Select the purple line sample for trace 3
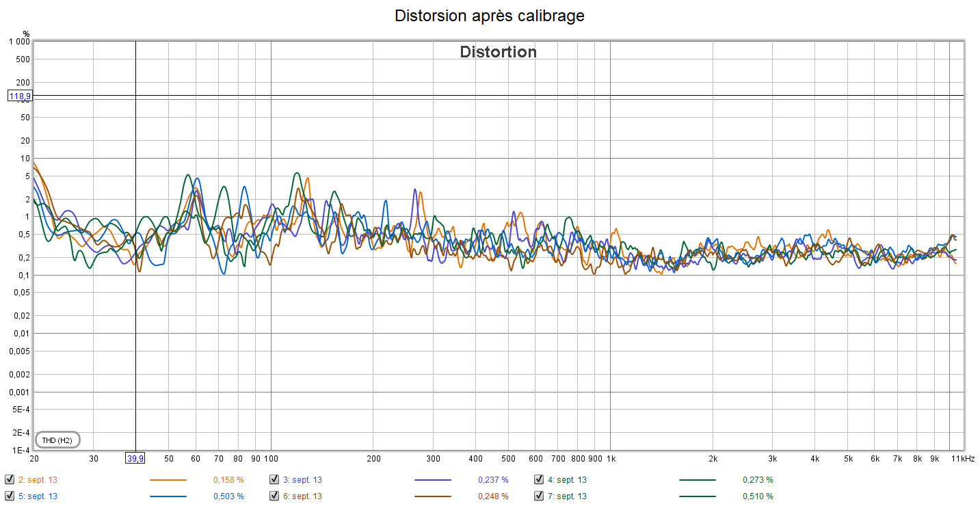The image size is (980, 506). pyautogui.click(x=432, y=480)
